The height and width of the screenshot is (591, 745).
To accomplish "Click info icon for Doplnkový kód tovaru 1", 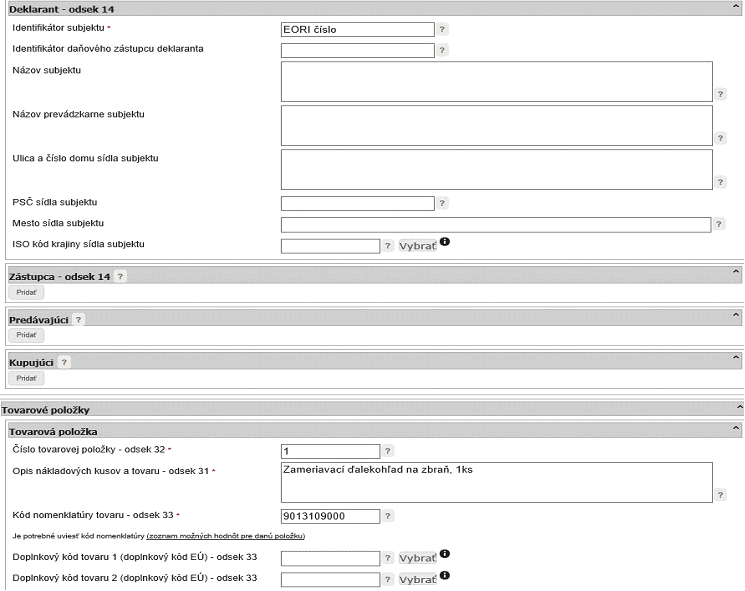I will click(x=445, y=553).
